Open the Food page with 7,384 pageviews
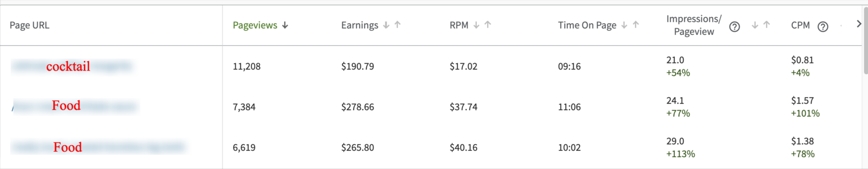This screenshot has height=169, width=868. tap(75, 106)
